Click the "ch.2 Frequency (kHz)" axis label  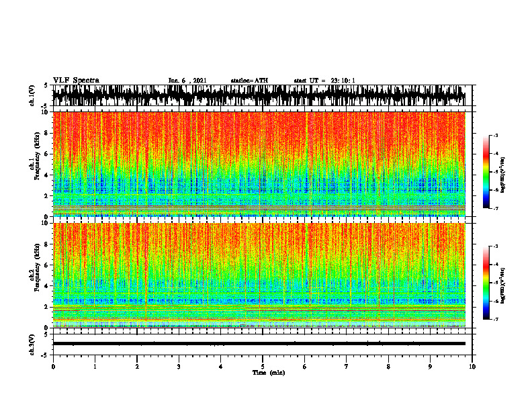34,267
